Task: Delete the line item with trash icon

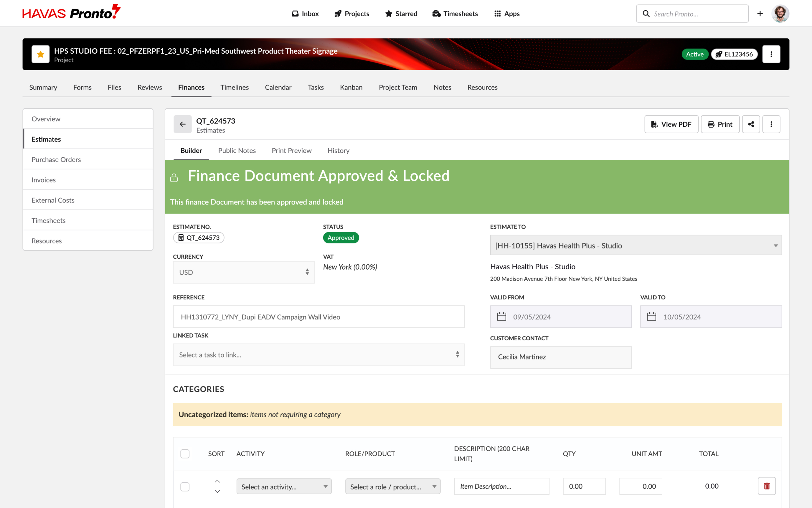Action: tap(767, 486)
